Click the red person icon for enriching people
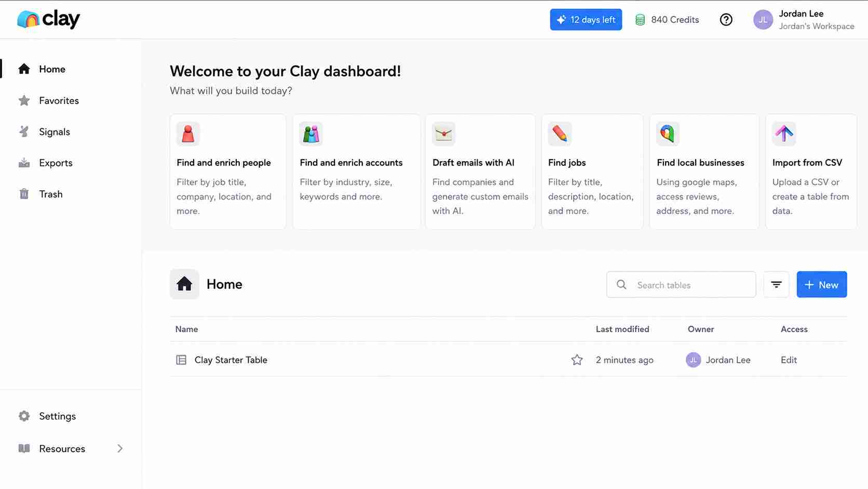Image resolution: width=868 pixels, height=489 pixels. click(x=188, y=134)
